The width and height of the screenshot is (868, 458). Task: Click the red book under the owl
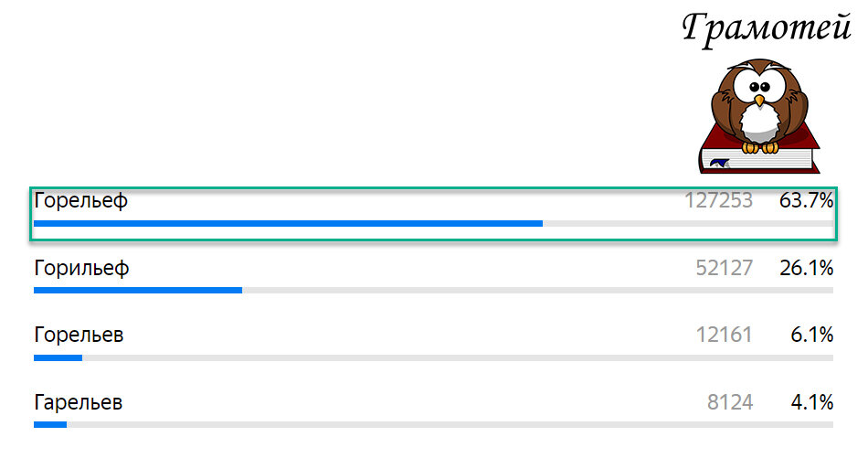pos(759,153)
